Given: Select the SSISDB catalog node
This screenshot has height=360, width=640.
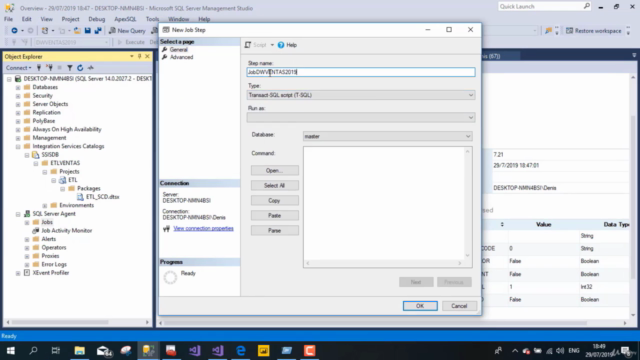Looking at the screenshot, I should point(50,155).
